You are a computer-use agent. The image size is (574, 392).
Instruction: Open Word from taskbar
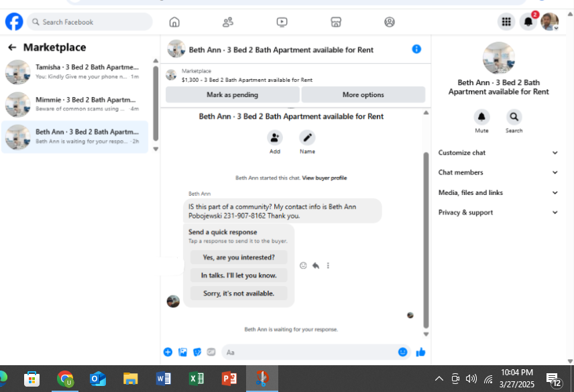point(163,379)
